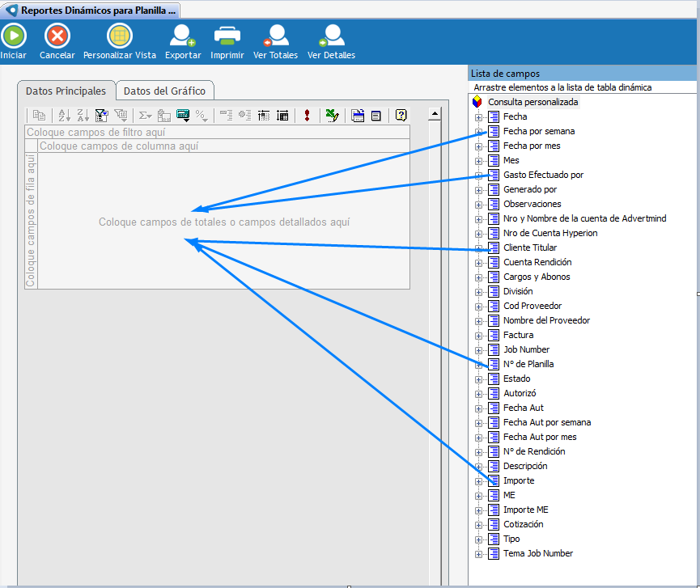Click the red exclamation refresh icon
Image resolution: width=700 pixels, height=588 pixels.
point(307,116)
